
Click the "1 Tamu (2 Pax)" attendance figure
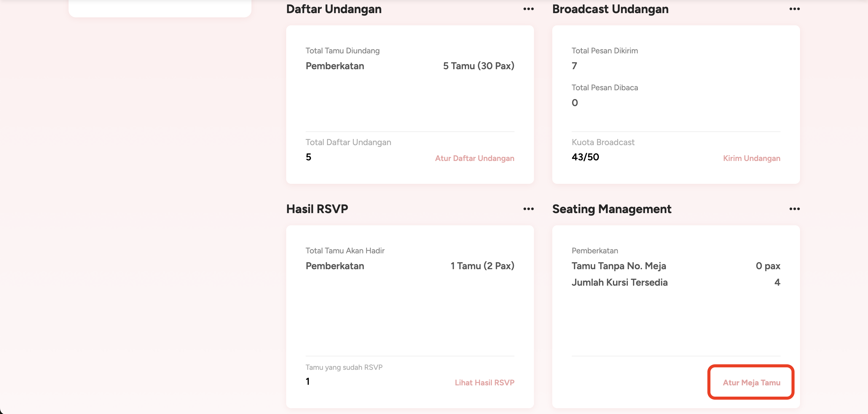click(482, 266)
